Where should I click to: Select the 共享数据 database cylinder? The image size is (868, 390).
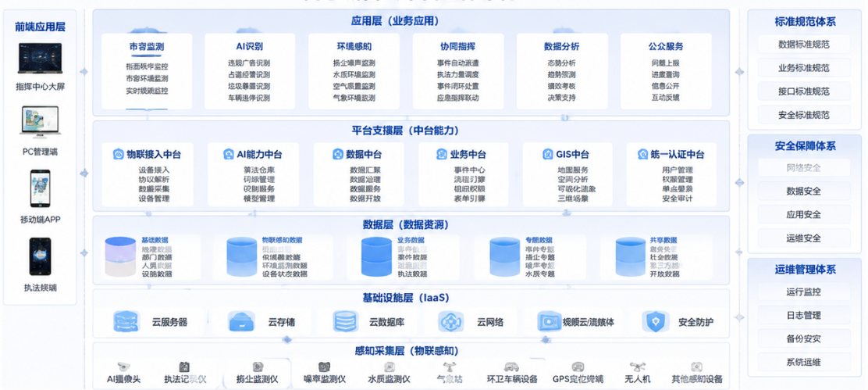point(631,256)
